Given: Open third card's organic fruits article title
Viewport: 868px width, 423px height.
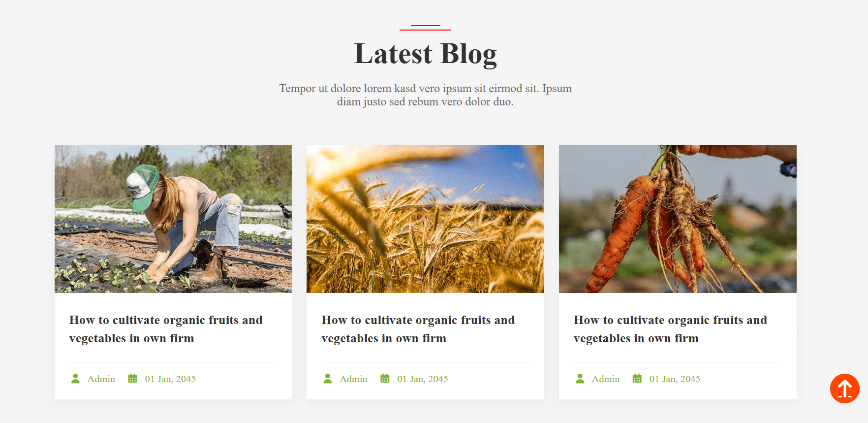Looking at the screenshot, I should coord(670,329).
